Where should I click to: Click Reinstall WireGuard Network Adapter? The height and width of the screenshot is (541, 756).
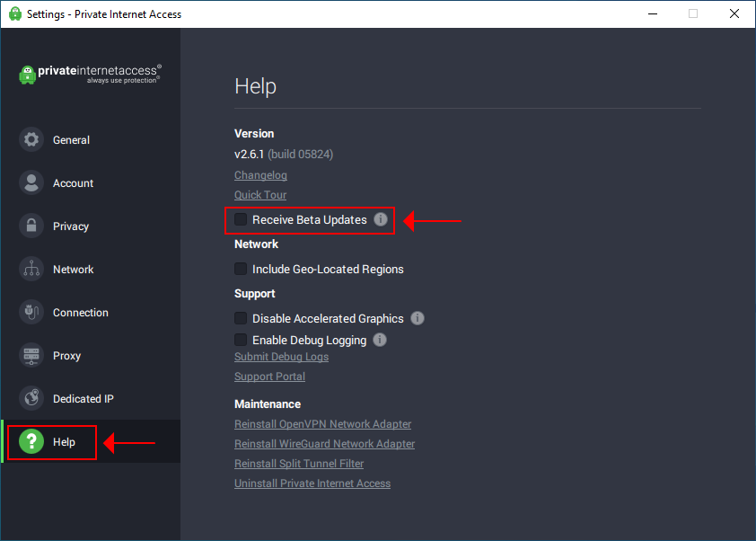[324, 444]
